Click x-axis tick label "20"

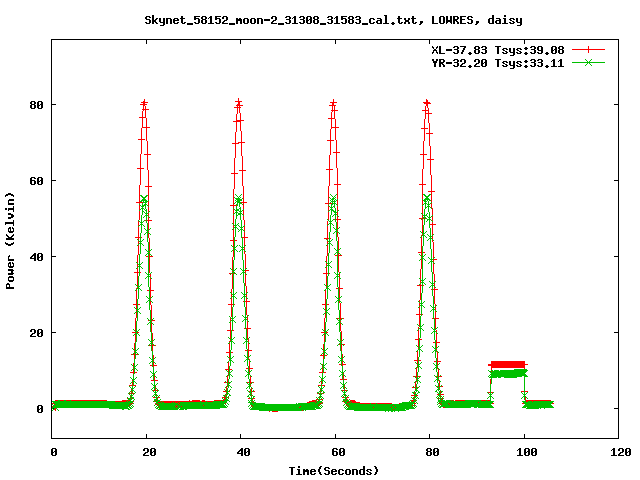[x=149, y=452]
